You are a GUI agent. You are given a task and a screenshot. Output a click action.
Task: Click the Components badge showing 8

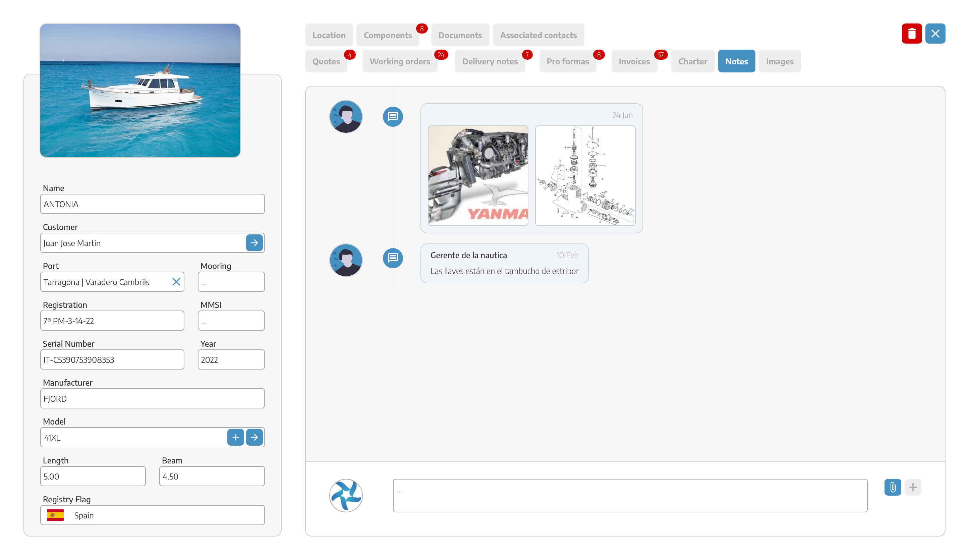(x=422, y=29)
